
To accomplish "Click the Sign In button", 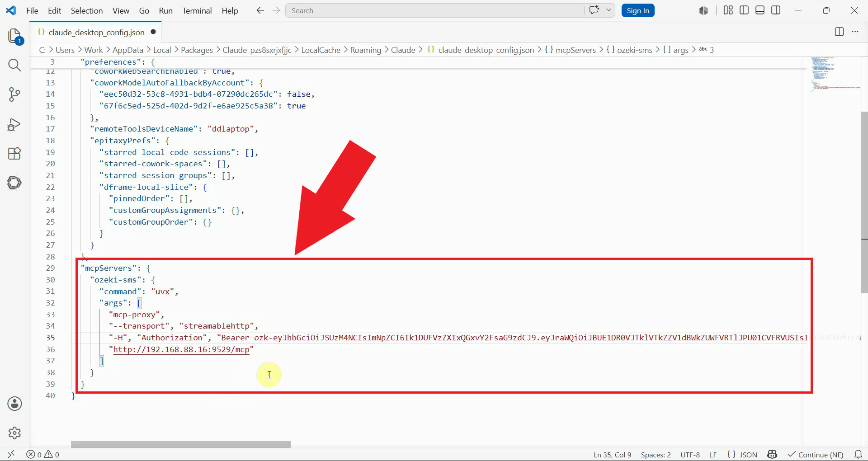I will coord(638,10).
